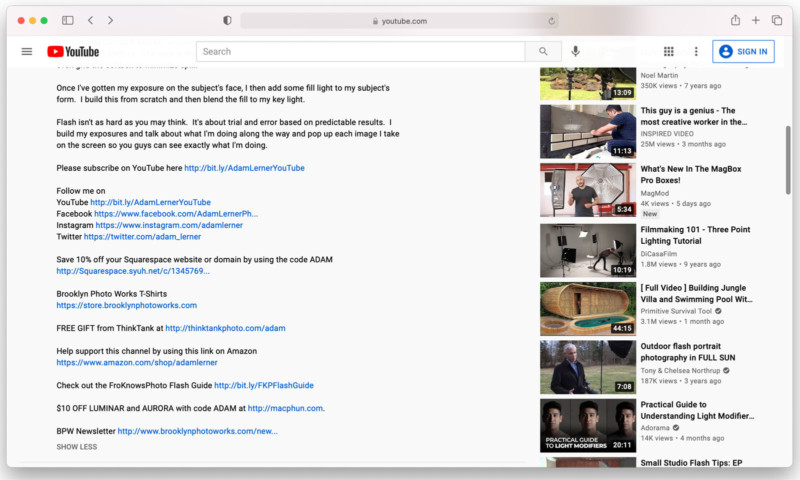This screenshot has width=800, height=480.
Task: Click the YouTube logo
Action: (73, 52)
